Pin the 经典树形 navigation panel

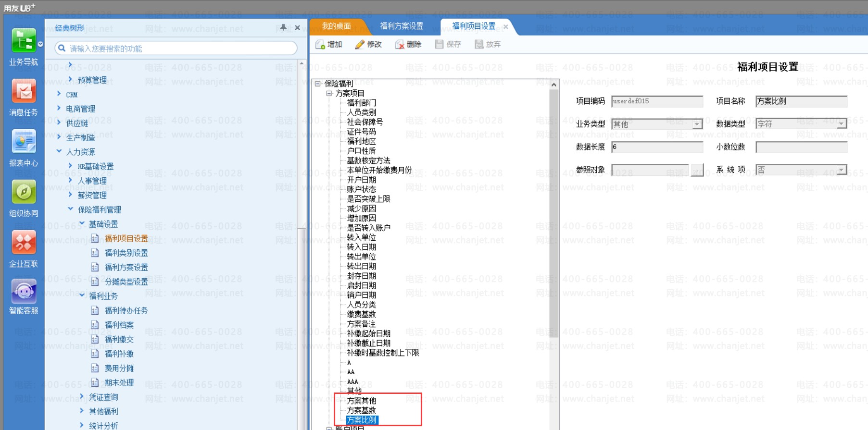tap(283, 27)
